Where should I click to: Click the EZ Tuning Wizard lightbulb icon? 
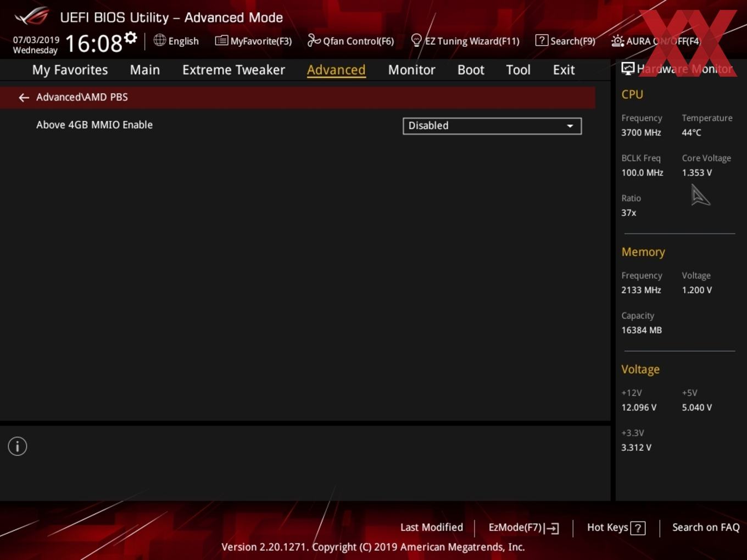click(416, 40)
